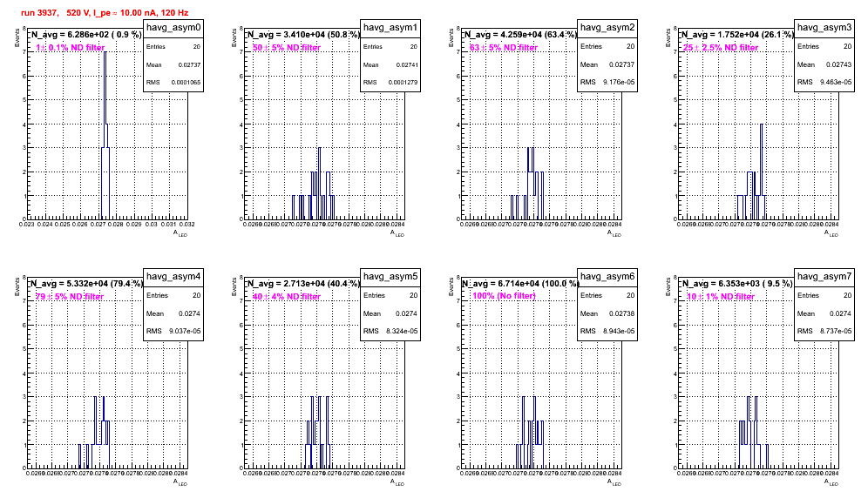
Task: Click the magenta 40 ± 4% ND filter label
Action: tap(287, 297)
